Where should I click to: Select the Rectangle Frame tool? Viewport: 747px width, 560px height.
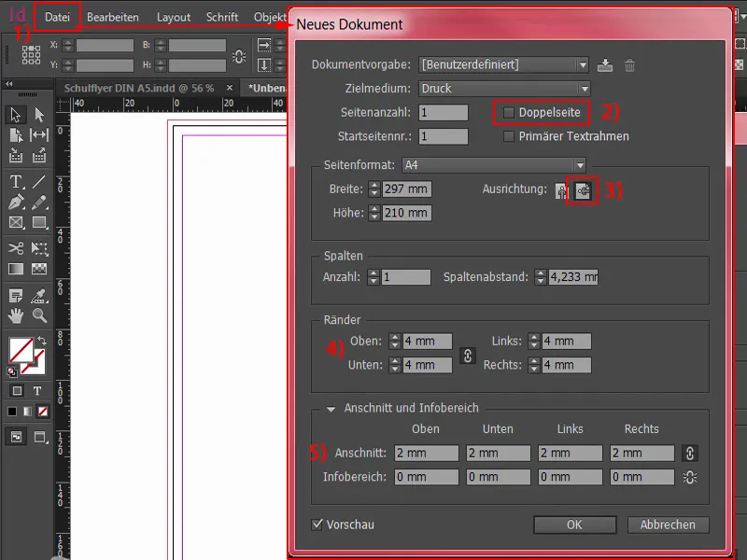(16, 222)
